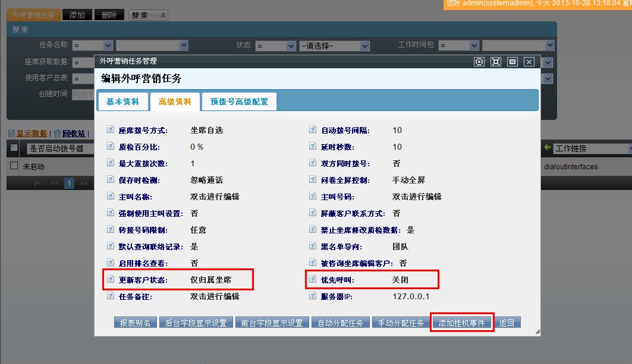Click help icon beside 更新客户状态
The image size is (632, 364).
coord(110,279)
